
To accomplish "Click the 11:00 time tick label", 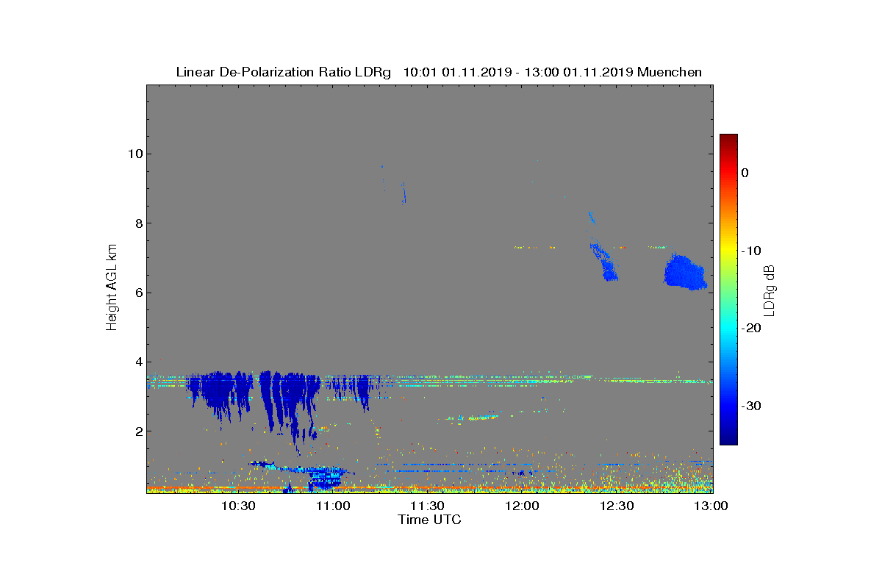I will 333,506.
